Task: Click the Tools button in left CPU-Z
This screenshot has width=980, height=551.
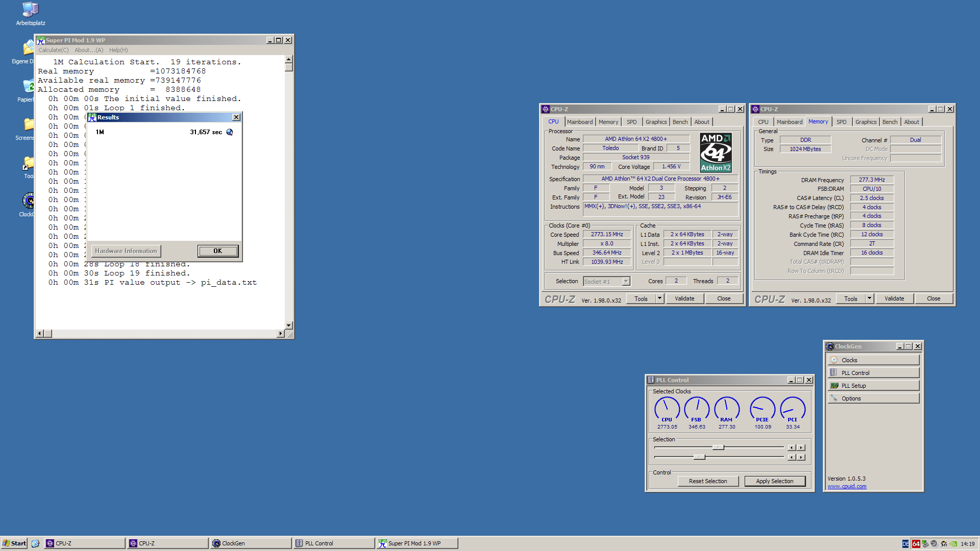Action: (641, 298)
